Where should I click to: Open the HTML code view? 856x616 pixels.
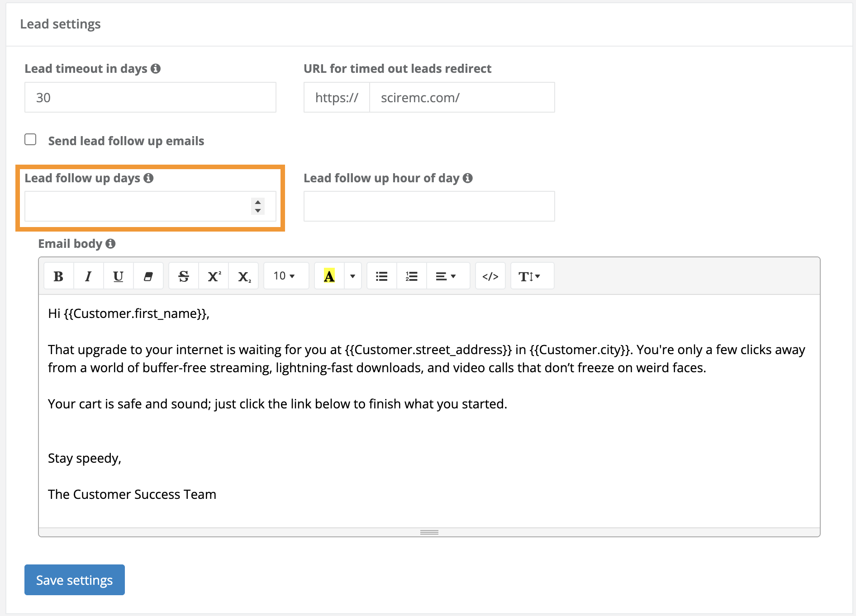(x=490, y=275)
